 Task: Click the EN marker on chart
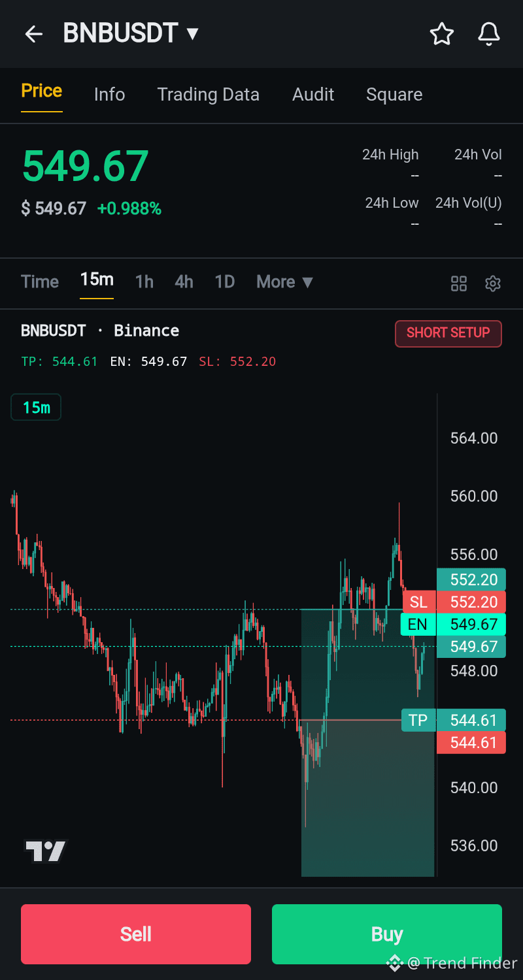(x=418, y=624)
